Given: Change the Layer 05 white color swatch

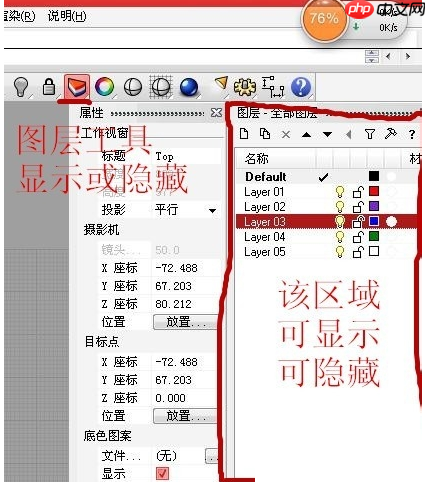Looking at the screenshot, I should pos(374,251).
